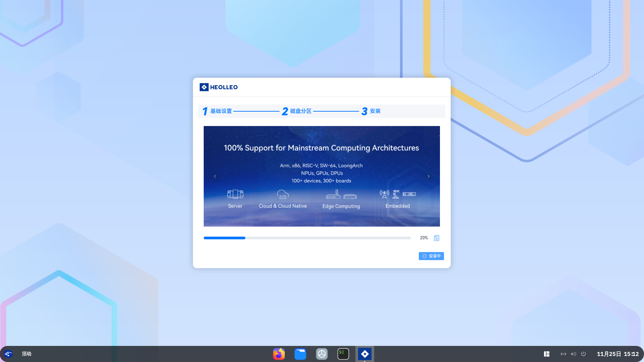Select step 2 磁盘分区

click(297, 111)
